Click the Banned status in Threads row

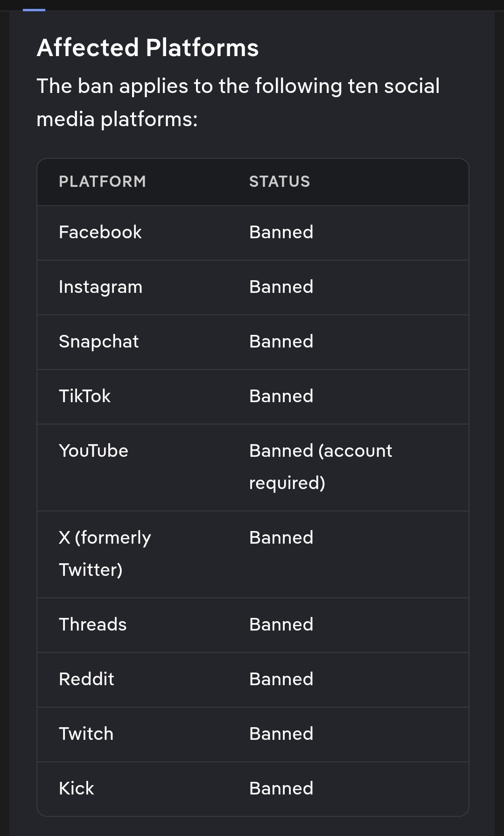(x=281, y=624)
